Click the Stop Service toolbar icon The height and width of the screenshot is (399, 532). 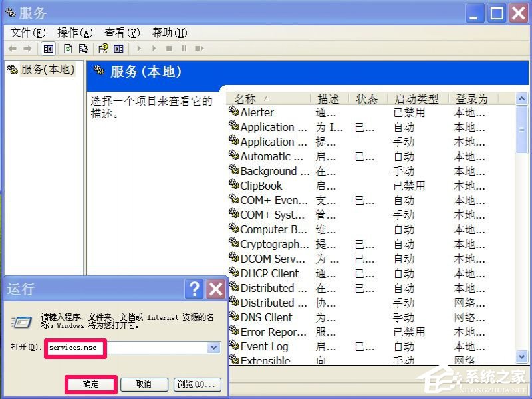[x=170, y=48]
